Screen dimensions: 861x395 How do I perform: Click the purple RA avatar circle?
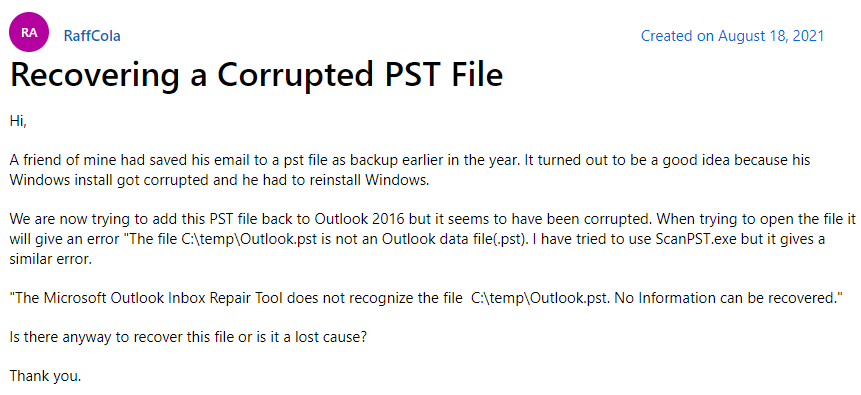pyautogui.click(x=29, y=32)
